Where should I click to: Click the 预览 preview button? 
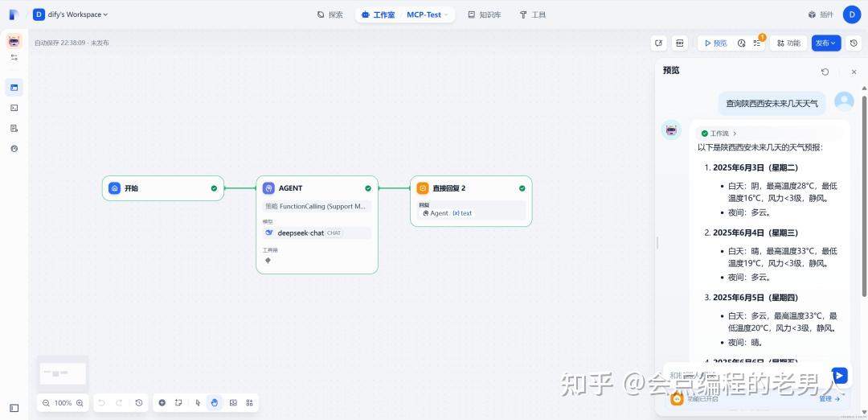pos(716,43)
